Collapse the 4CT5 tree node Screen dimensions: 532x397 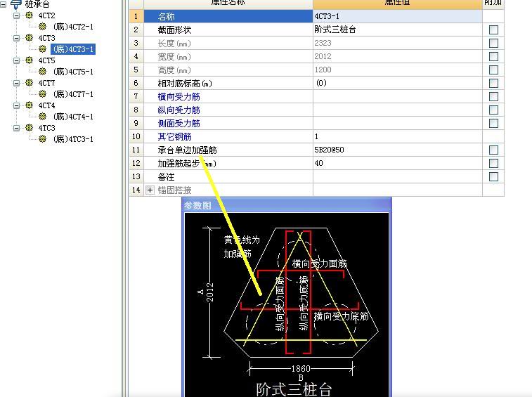(16, 60)
